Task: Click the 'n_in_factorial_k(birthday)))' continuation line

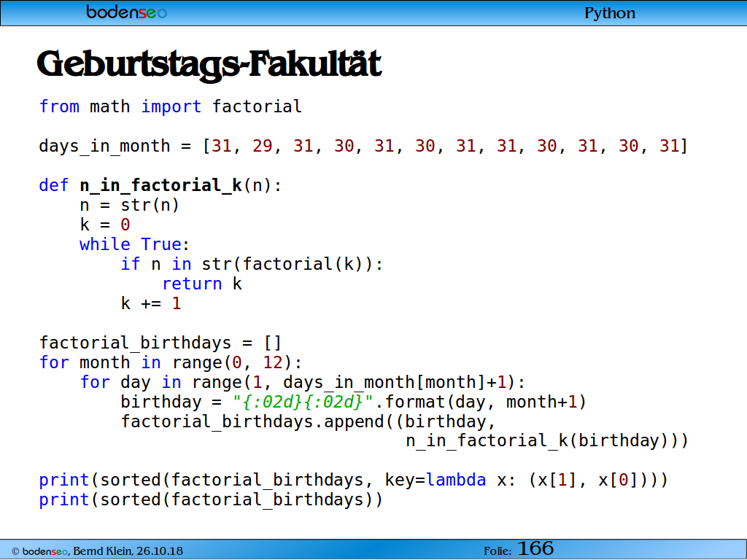Action: coord(547,441)
